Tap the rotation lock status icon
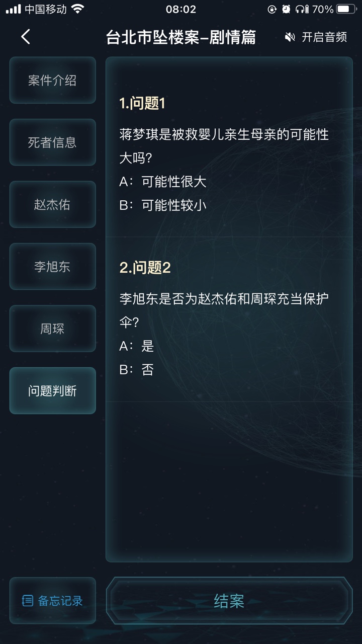The height and width of the screenshot is (644, 362). coord(272,9)
